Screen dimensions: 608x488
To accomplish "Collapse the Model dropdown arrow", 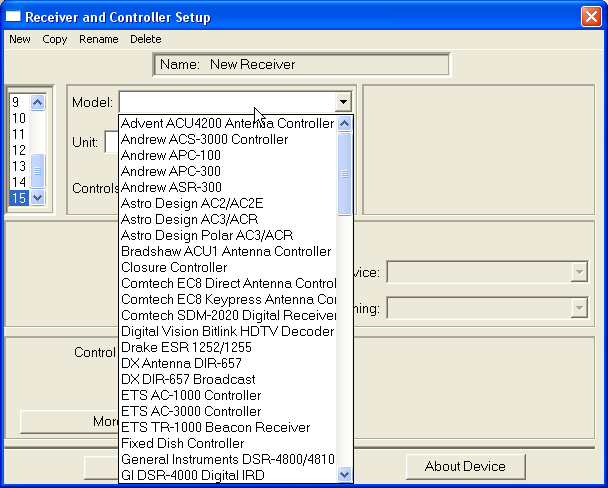I will pos(343,102).
